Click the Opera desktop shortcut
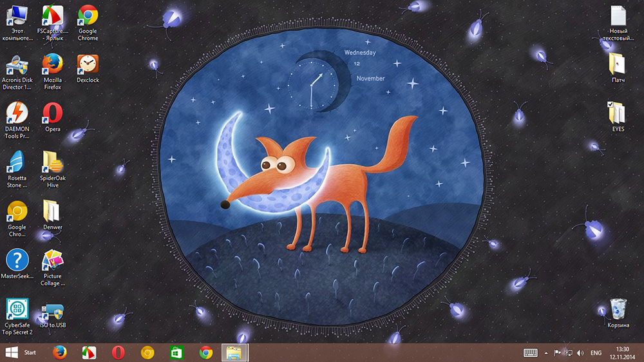This screenshot has height=362, width=644. point(53,117)
